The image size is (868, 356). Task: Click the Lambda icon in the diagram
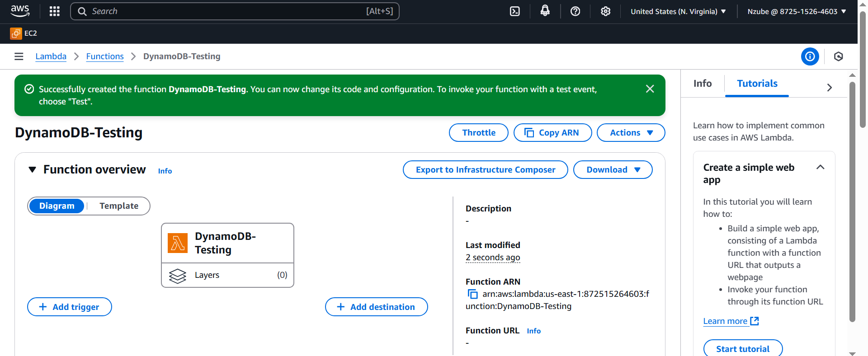(x=178, y=243)
